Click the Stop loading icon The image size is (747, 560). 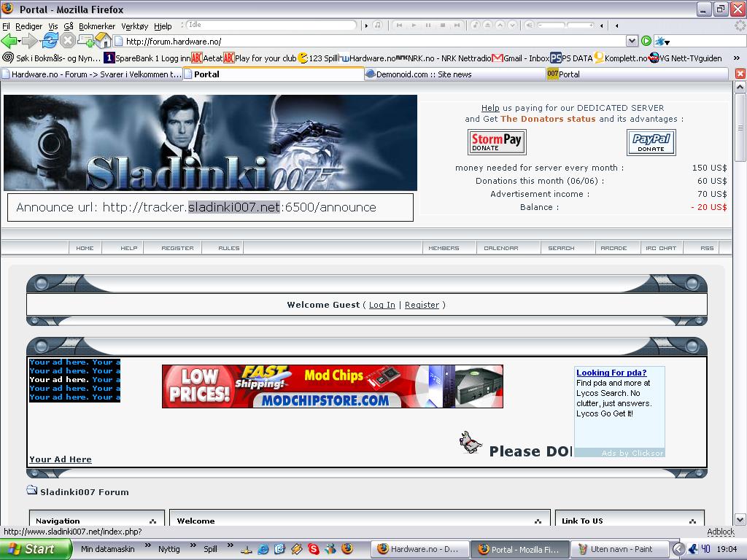[x=68, y=41]
